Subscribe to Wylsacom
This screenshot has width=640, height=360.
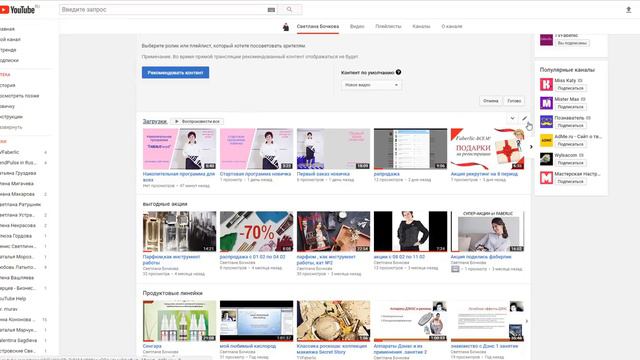point(571,163)
